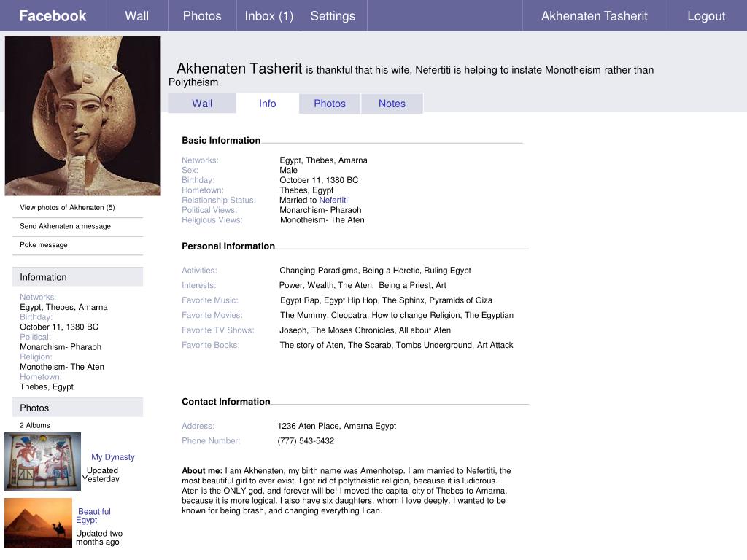Click the Facebook logo in top bar

[x=53, y=16]
